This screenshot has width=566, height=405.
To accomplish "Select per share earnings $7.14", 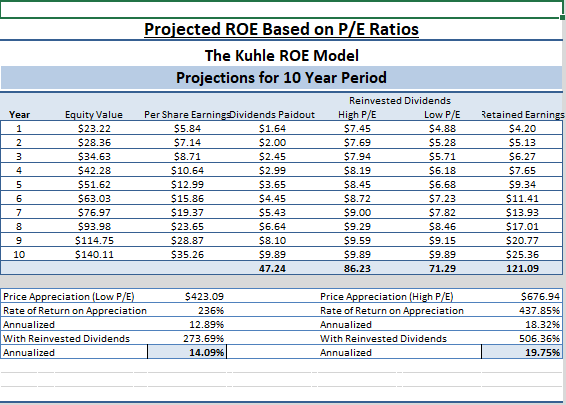I will pyautogui.click(x=187, y=143).
